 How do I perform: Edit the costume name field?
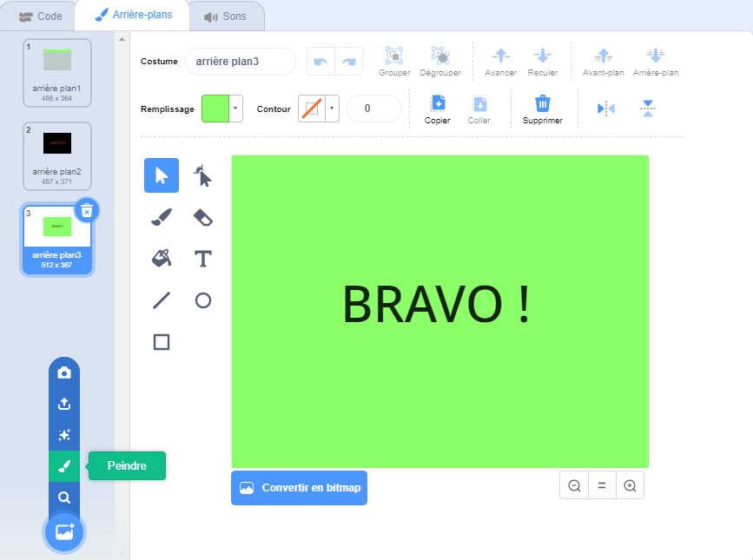[240, 62]
